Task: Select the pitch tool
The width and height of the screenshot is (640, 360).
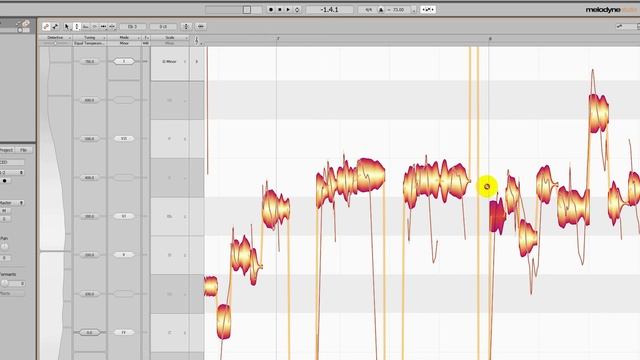Action: point(77,27)
